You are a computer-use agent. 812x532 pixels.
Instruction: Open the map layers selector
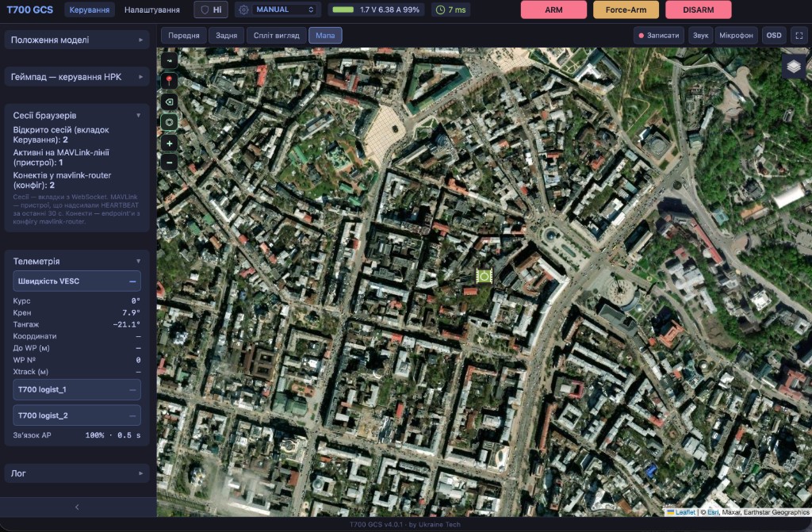pos(793,67)
